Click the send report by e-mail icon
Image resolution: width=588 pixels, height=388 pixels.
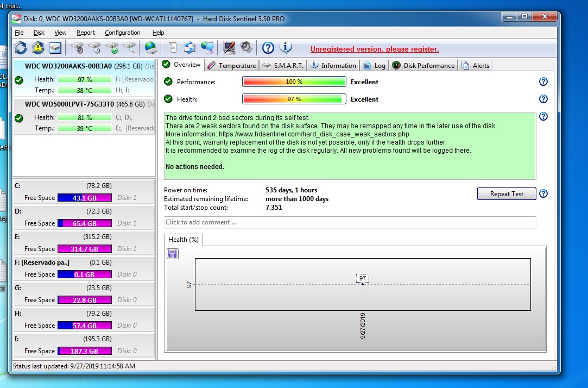click(x=189, y=48)
